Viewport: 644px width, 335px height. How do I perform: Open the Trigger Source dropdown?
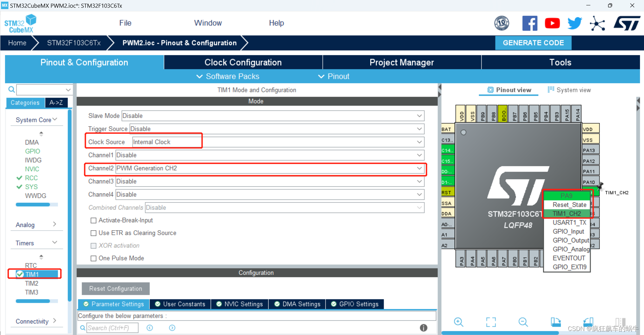(277, 129)
